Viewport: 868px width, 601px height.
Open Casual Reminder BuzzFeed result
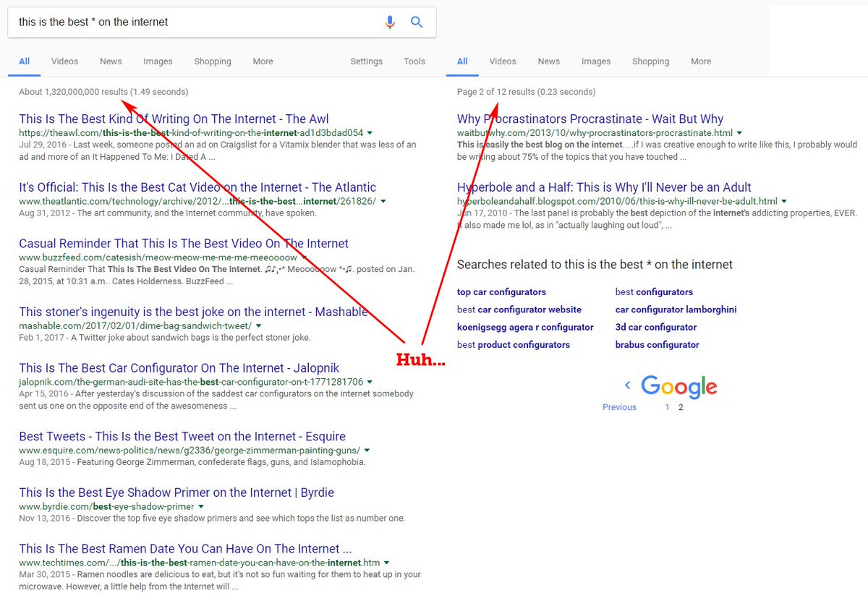coord(184,244)
